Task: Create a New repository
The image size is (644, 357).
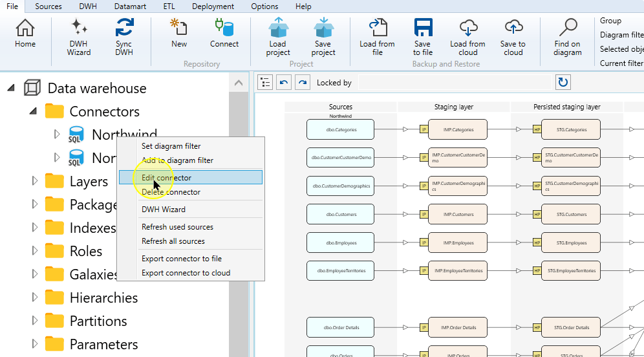Action: (178, 34)
